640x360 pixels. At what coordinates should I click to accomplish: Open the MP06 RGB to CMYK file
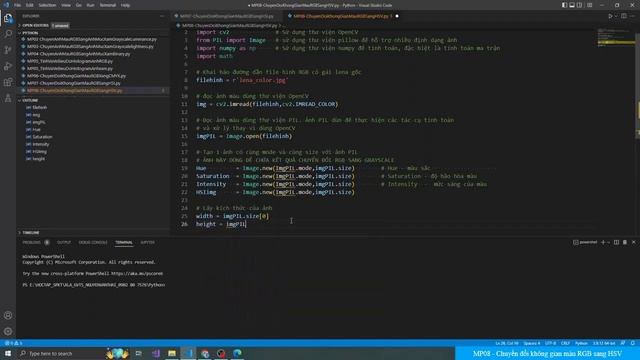(76, 76)
